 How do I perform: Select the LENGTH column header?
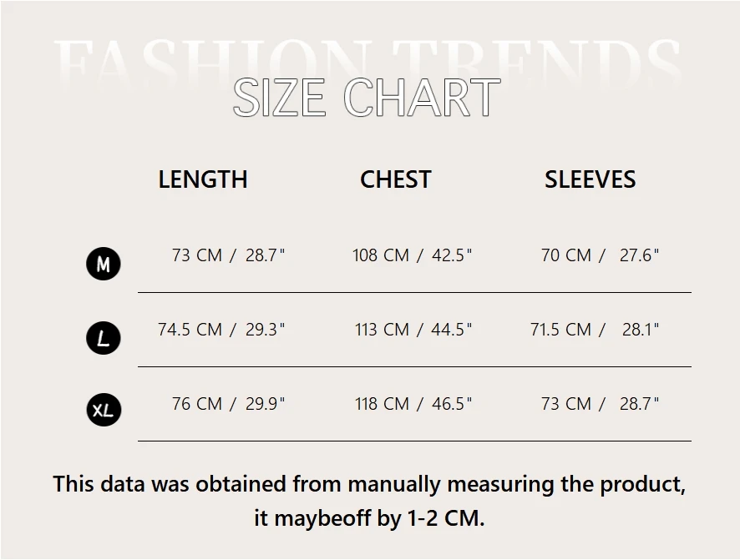click(203, 179)
